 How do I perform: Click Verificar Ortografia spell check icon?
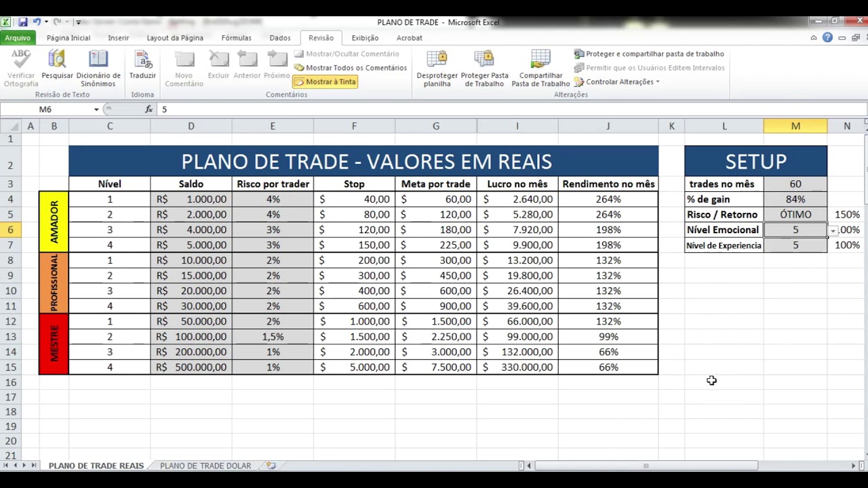(21, 68)
